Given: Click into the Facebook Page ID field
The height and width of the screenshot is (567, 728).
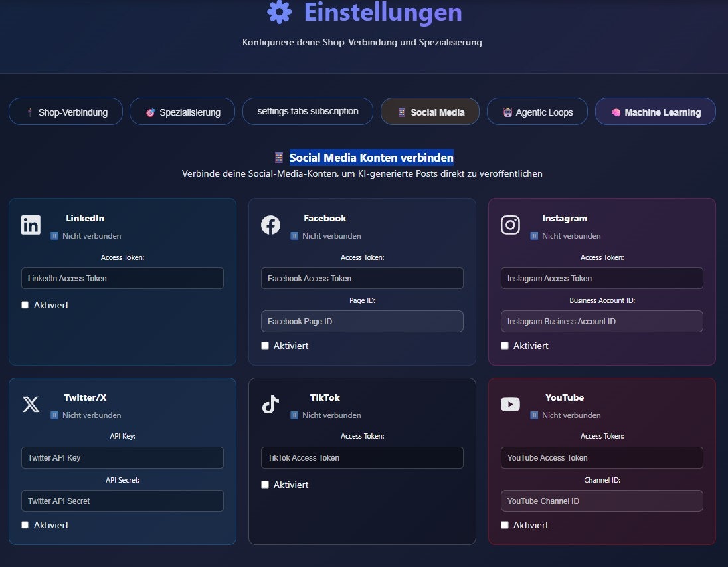Looking at the screenshot, I should click(362, 321).
